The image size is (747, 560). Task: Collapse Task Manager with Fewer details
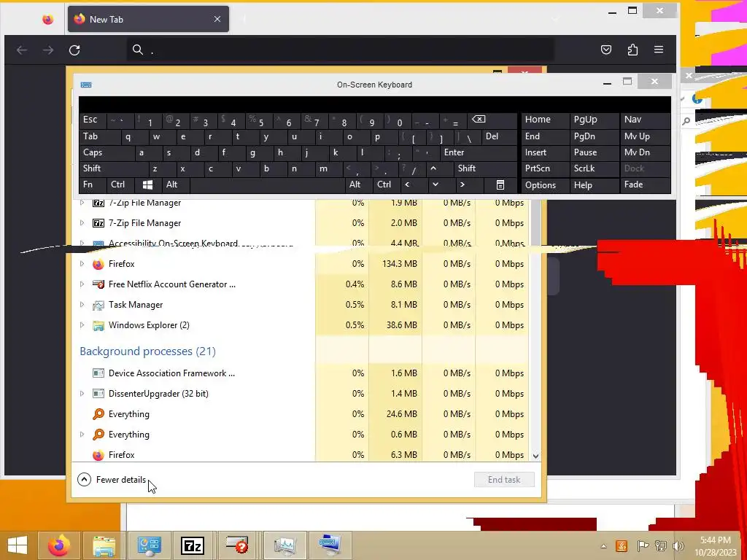coord(112,480)
